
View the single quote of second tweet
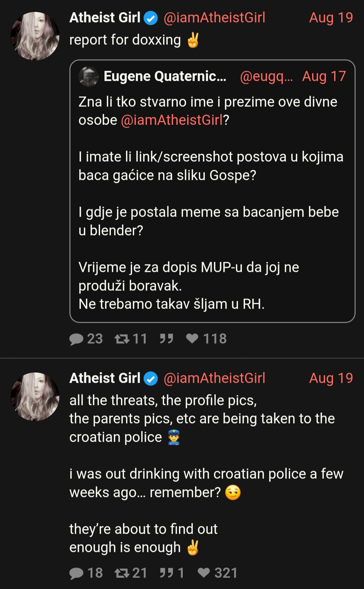pyautogui.click(x=172, y=573)
